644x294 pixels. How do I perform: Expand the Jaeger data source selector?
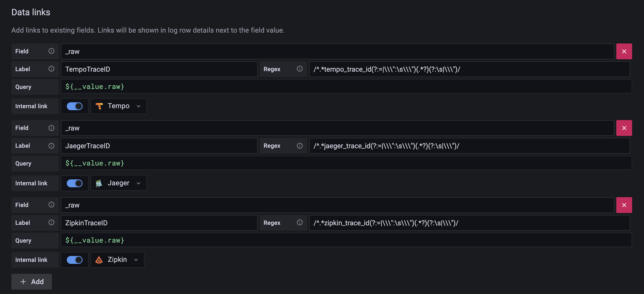click(x=118, y=183)
